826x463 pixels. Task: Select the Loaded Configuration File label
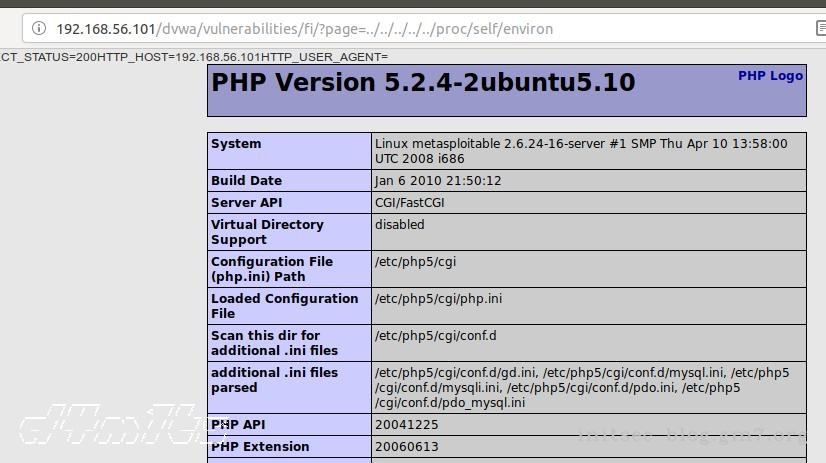tap(284, 306)
